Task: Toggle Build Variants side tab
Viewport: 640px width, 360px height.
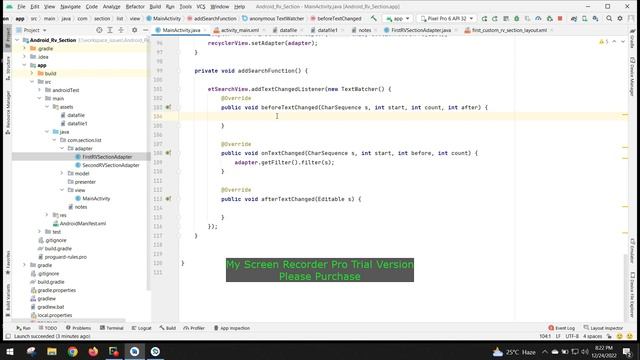Action: 8,300
